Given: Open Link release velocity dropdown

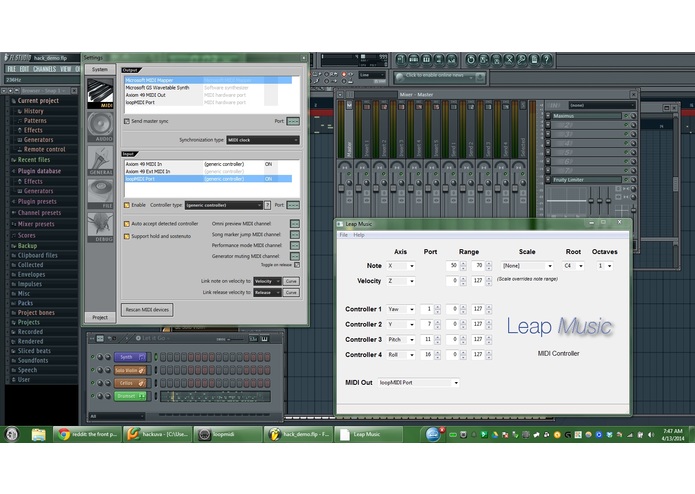Looking at the screenshot, I should 267,292.
